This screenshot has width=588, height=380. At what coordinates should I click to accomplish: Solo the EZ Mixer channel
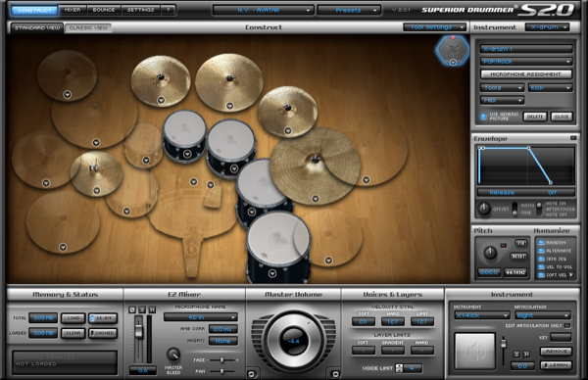click(x=142, y=309)
